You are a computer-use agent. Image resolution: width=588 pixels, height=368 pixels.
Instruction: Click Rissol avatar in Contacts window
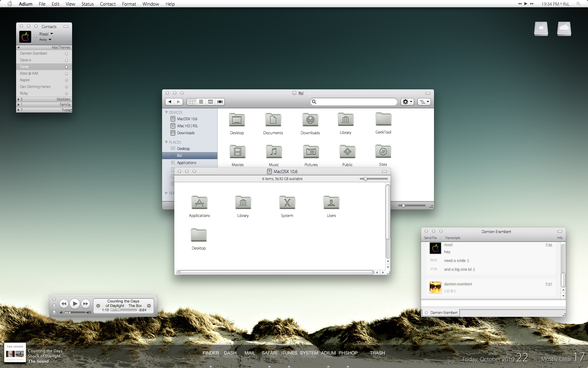(x=25, y=37)
